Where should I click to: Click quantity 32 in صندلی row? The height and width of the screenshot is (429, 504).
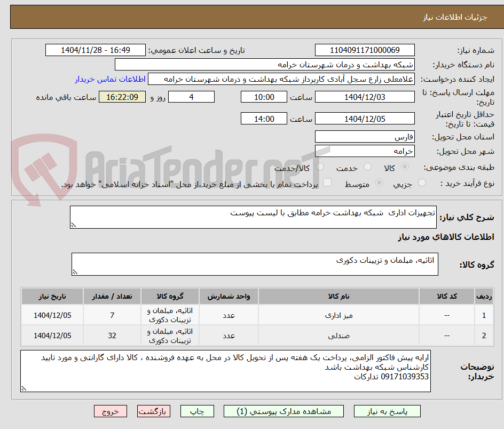112,336
